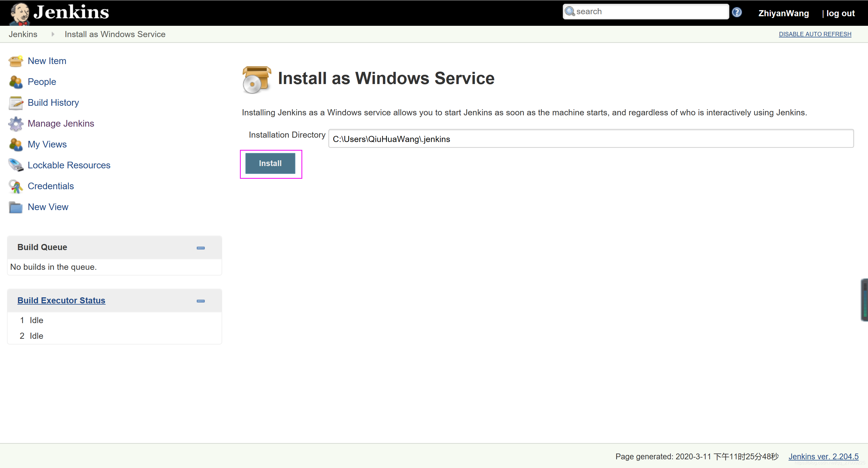The width and height of the screenshot is (868, 468).
Task: Click the help question mark icon
Action: point(738,12)
